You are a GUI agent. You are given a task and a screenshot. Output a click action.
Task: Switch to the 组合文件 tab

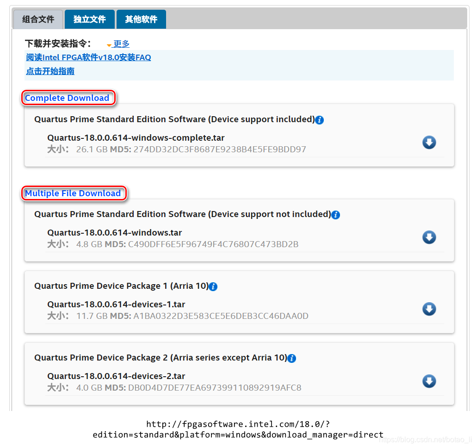point(38,19)
